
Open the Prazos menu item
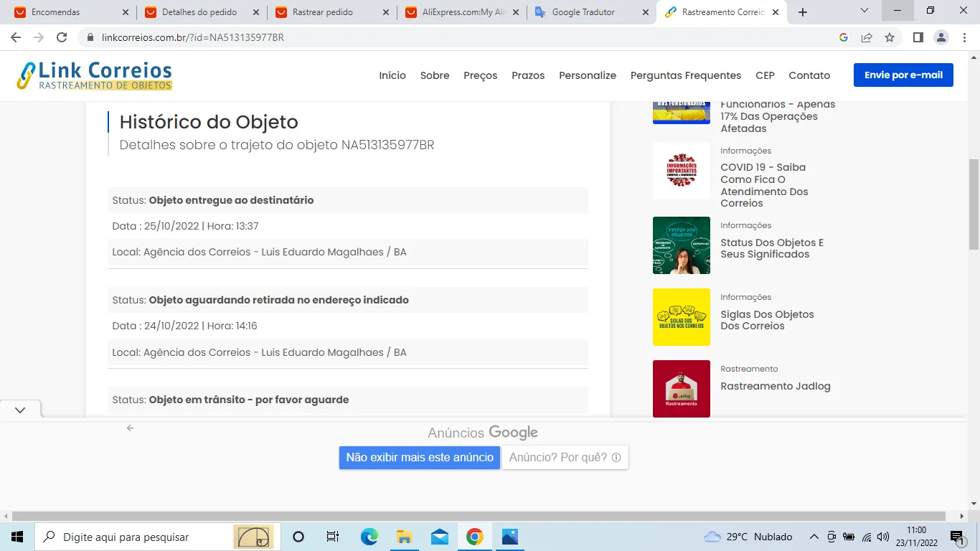coord(528,75)
